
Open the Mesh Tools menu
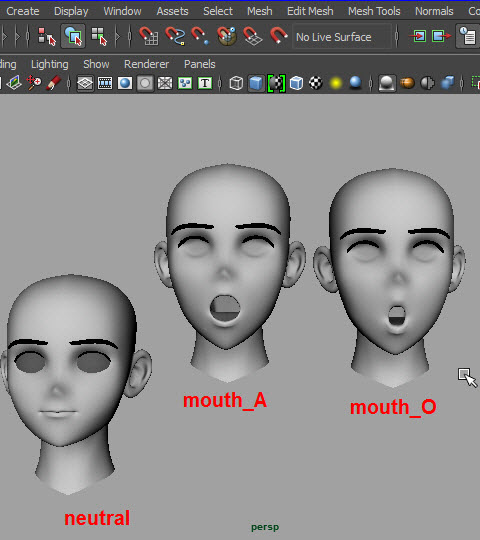(374, 11)
